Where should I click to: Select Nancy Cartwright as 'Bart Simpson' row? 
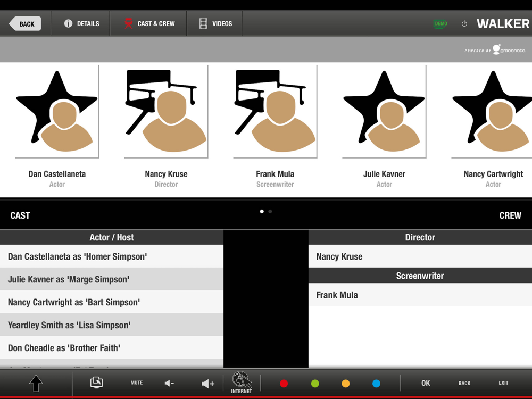point(112,302)
